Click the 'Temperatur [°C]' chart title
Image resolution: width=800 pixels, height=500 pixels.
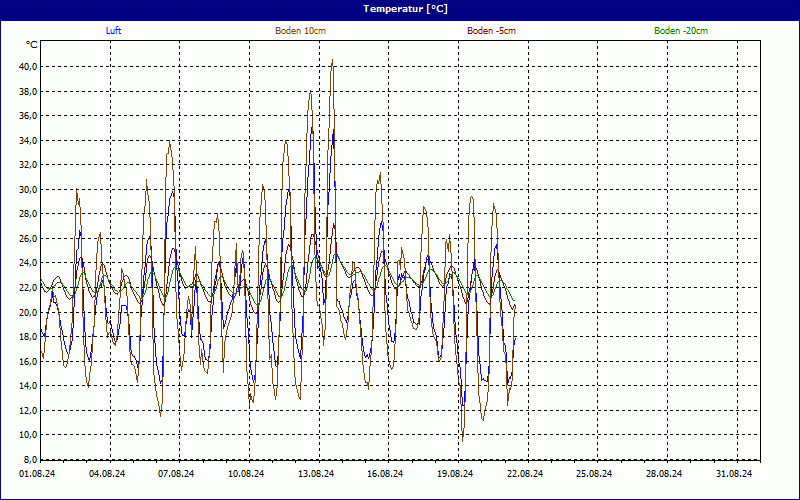tap(406, 9)
